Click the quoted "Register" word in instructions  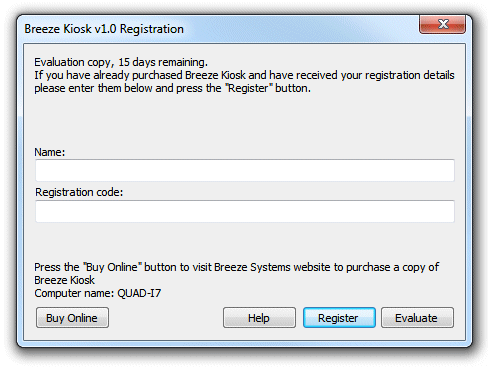click(x=249, y=89)
